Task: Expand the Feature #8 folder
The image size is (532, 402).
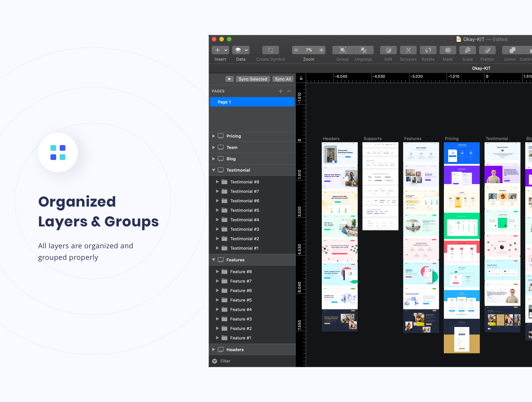Action: coord(217,272)
